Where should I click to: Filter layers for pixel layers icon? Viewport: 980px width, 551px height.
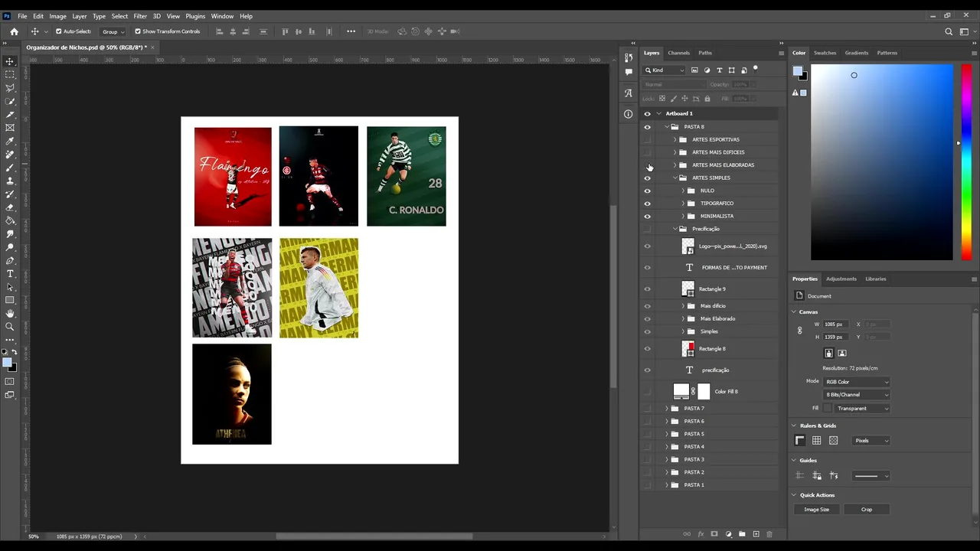[x=694, y=70]
